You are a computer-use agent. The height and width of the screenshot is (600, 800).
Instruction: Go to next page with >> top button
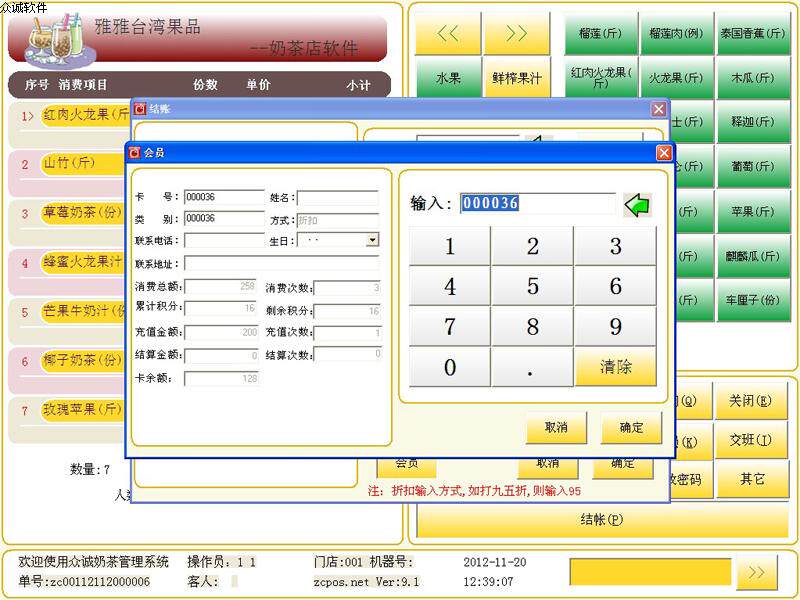click(517, 34)
